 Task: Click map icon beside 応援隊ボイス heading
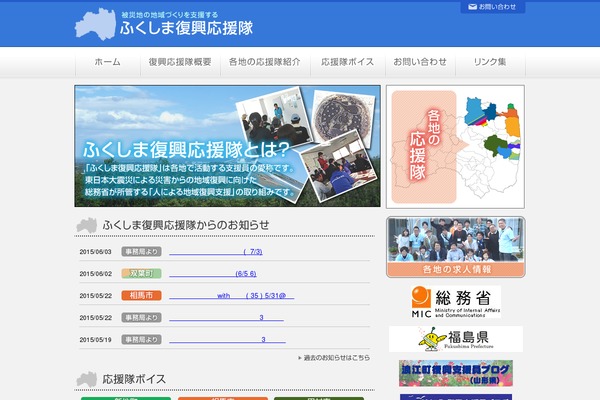pyautogui.click(x=86, y=379)
